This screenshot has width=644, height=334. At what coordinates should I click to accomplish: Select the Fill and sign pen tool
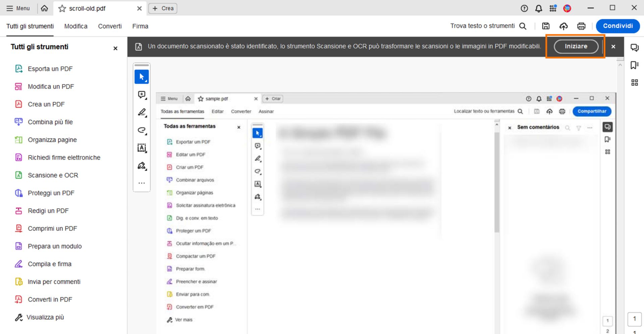click(142, 166)
